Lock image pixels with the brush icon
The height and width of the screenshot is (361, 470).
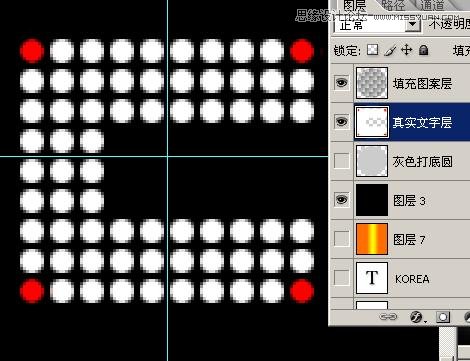pyautogui.click(x=390, y=50)
